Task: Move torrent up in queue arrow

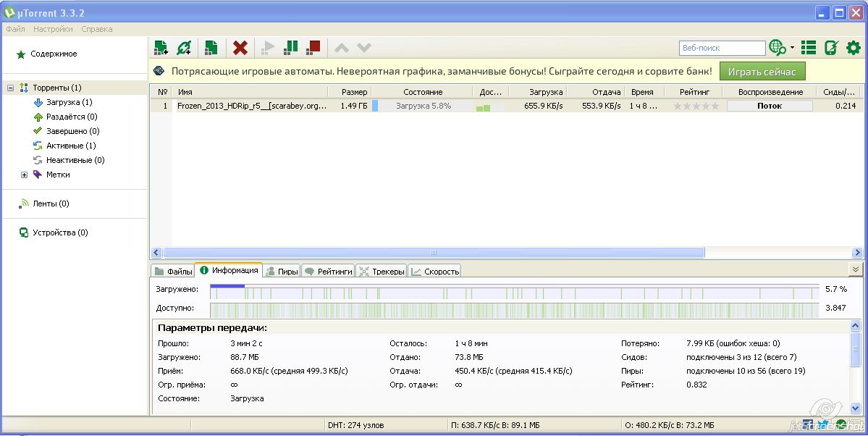Action: [342, 49]
